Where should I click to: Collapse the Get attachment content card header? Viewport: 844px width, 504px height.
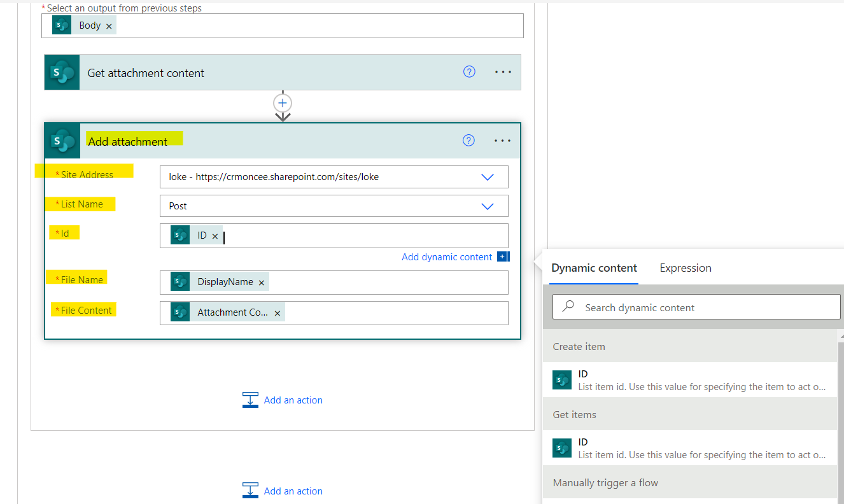tap(283, 72)
